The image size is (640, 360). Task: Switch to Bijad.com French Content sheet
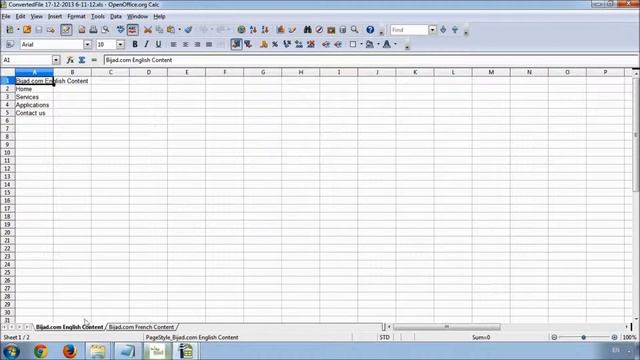coord(141,327)
